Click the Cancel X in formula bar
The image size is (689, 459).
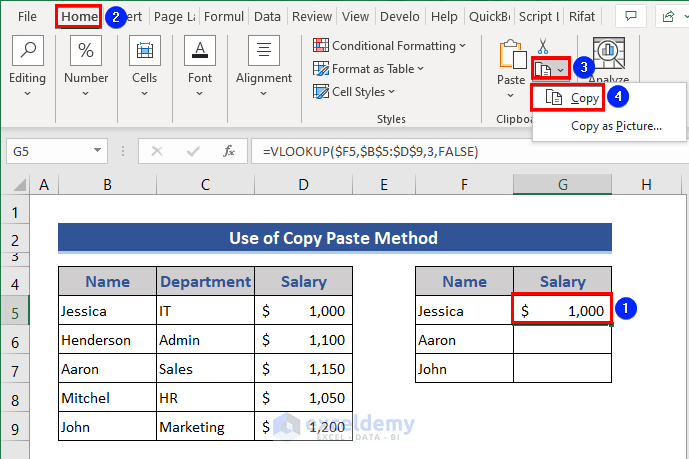(157, 152)
